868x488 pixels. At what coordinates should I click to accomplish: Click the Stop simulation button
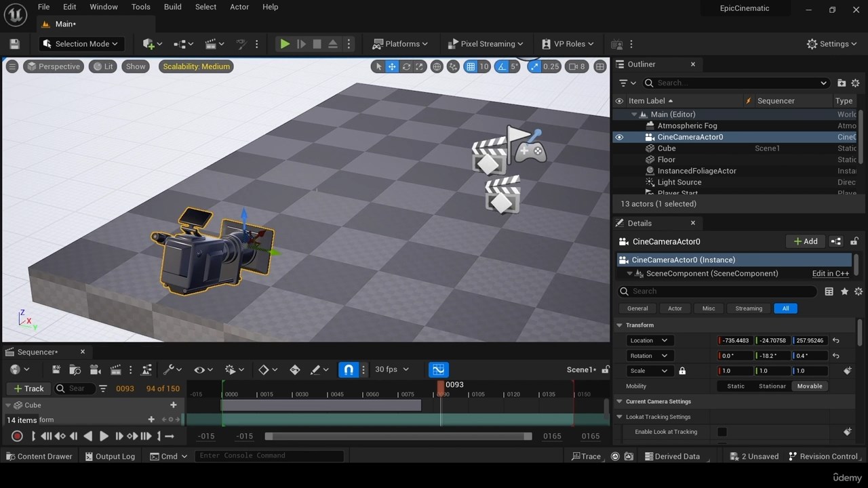tap(317, 44)
